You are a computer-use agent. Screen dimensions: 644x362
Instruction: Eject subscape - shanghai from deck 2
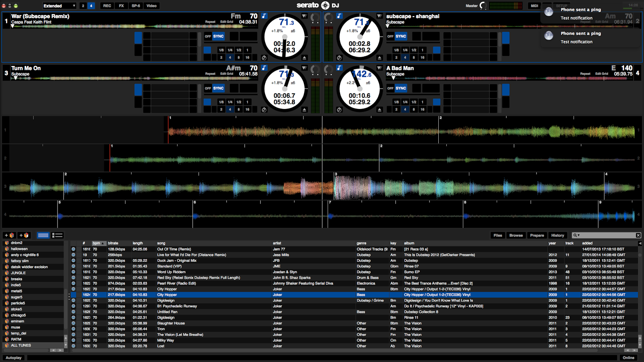pyautogui.click(x=379, y=58)
